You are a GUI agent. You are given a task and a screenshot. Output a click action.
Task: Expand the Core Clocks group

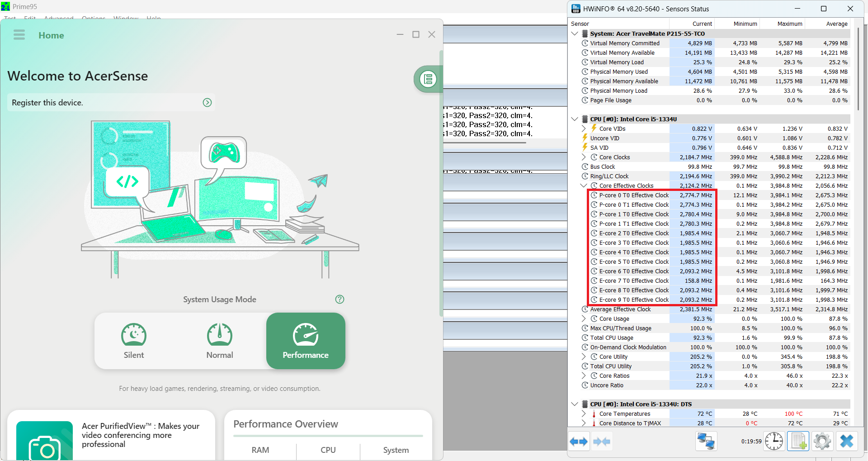click(x=584, y=157)
